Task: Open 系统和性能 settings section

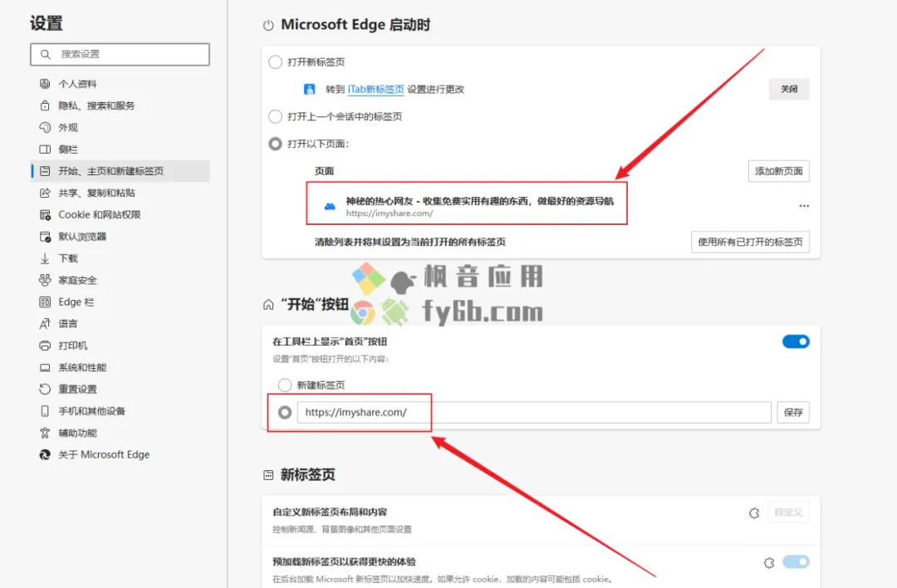Action: (x=120, y=367)
